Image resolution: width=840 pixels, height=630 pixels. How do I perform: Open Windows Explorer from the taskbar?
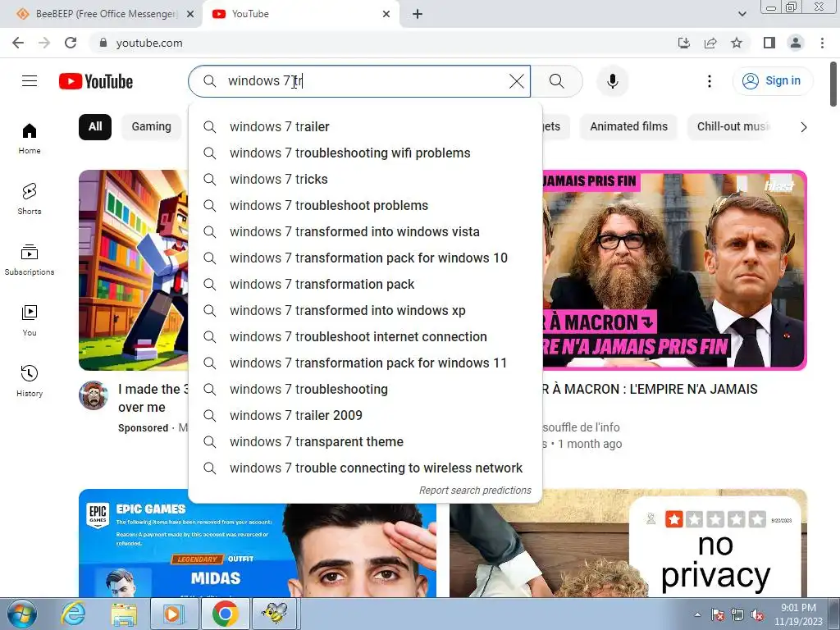[x=124, y=614]
